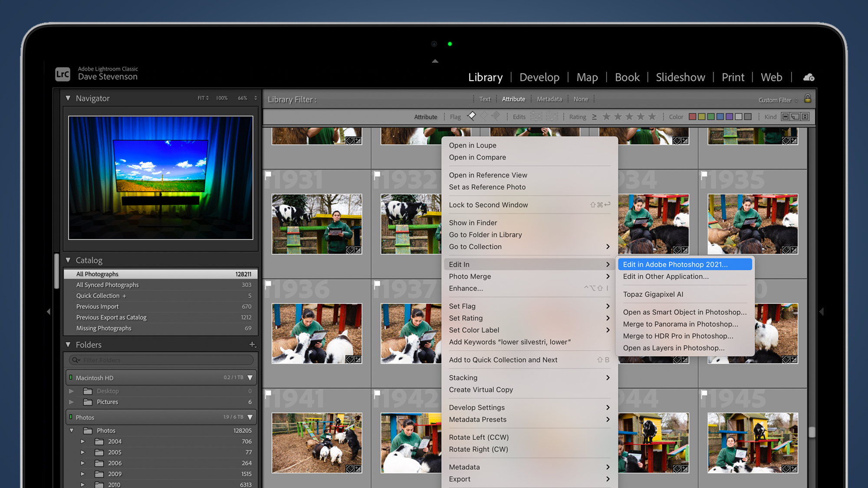Set rating filter to one star
Screen dimensions: 868x488
tap(606, 116)
